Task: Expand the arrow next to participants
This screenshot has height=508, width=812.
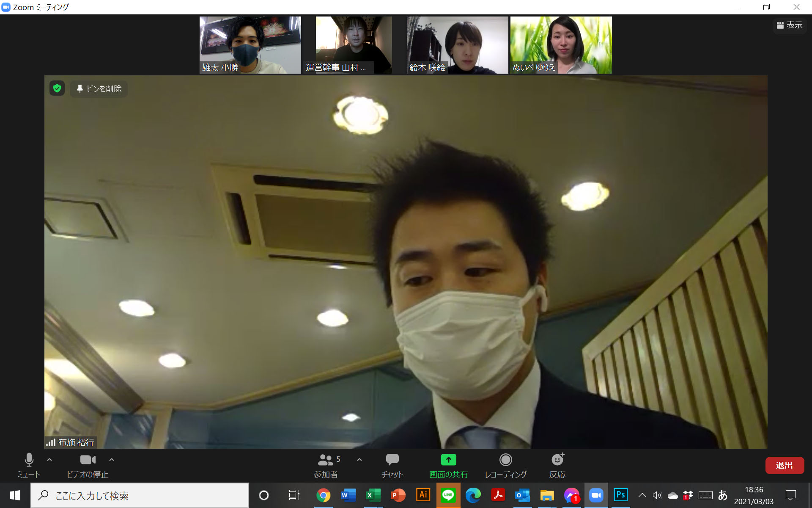Action: tap(359, 459)
